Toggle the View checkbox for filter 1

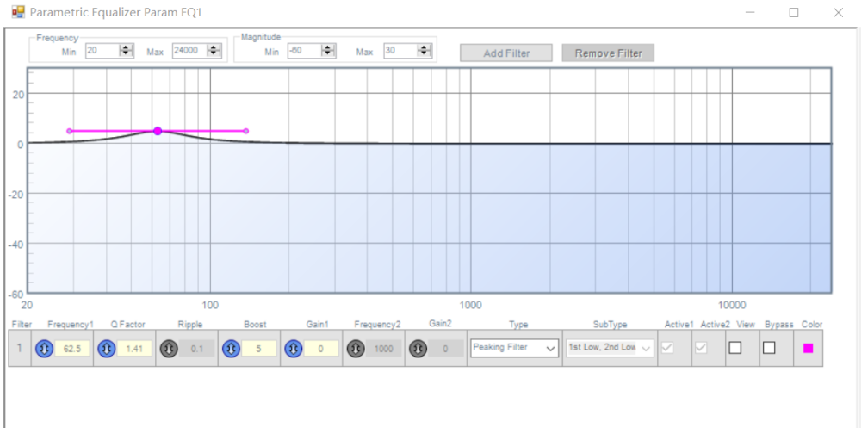(735, 348)
